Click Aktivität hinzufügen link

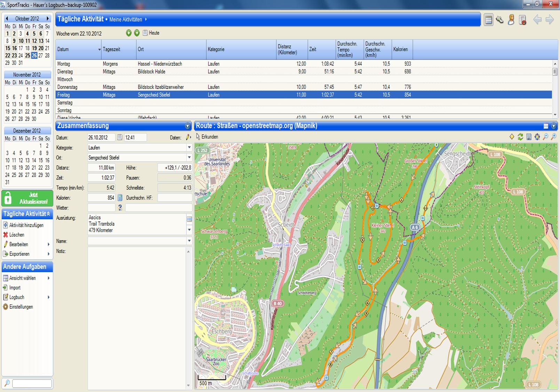[26, 225]
